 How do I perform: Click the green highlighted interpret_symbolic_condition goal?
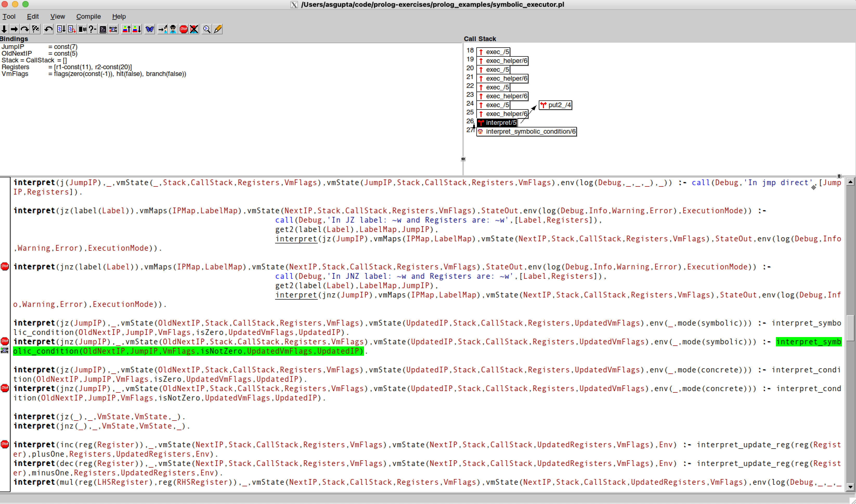point(188,351)
